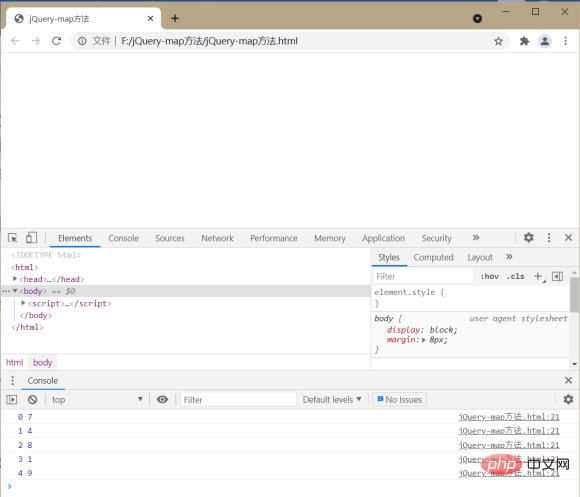
Task: Clear console with the ban icon
Action: (x=33, y=399)
